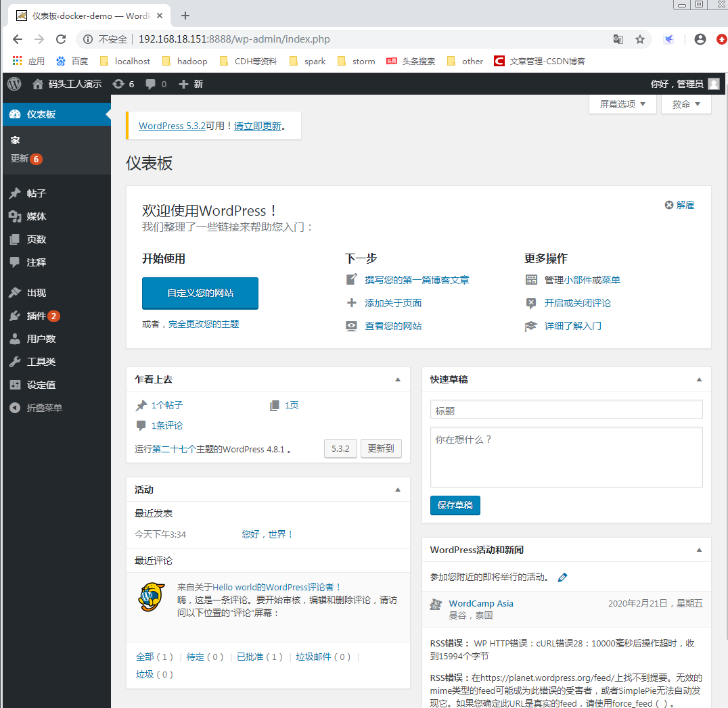728x708 pixels.
Task: Click the WordPress logo in admin bar
Action: point(14,83)
